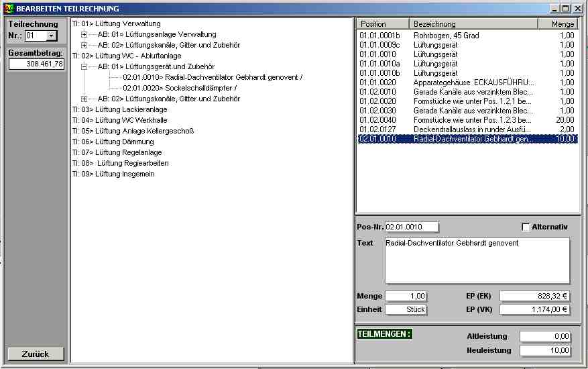The height and width of the screenshot is (369, 588).
Task: Enable the Alternativ checkbox
Action: (x=526, y=227)
